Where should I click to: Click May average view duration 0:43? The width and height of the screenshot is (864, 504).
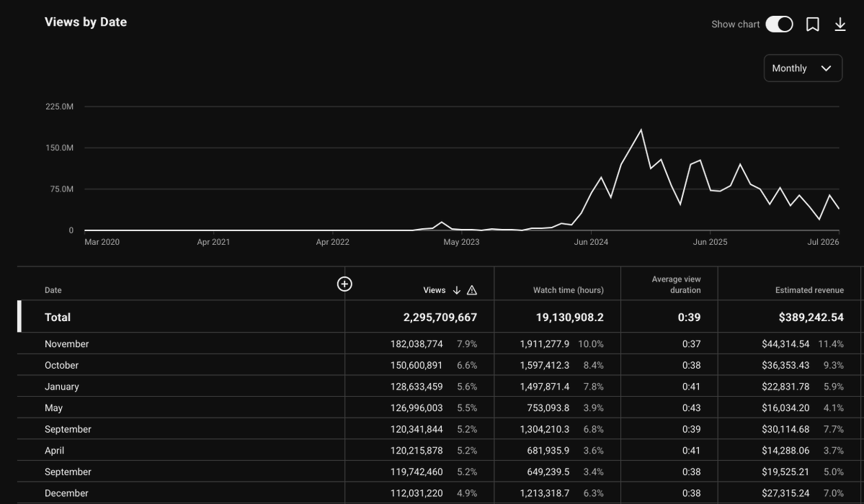(x=691, y=408)
